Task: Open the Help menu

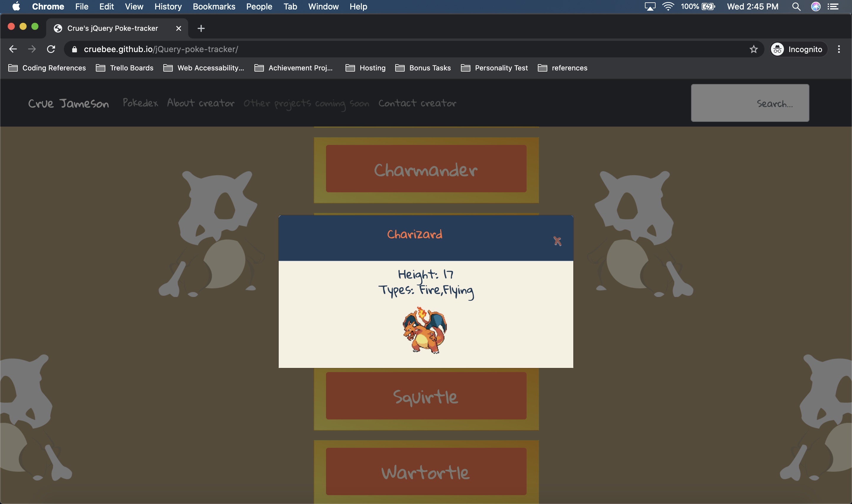Action: 358,7
